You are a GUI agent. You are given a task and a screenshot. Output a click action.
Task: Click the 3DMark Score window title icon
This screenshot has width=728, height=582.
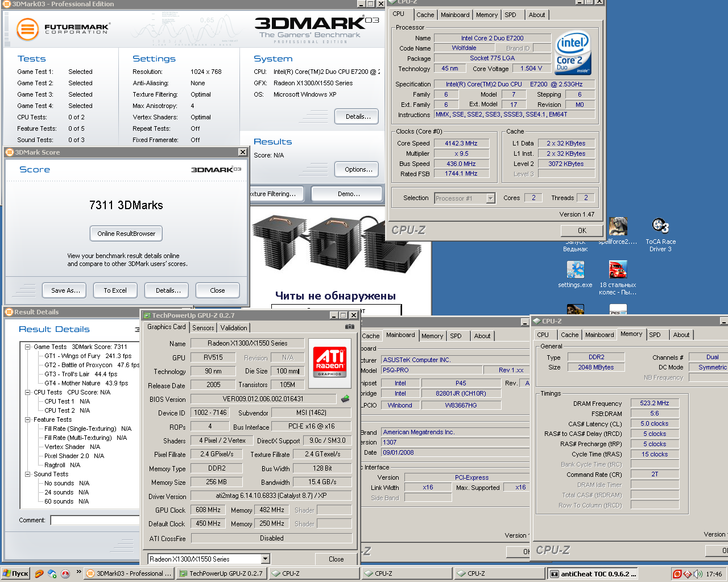10,152
